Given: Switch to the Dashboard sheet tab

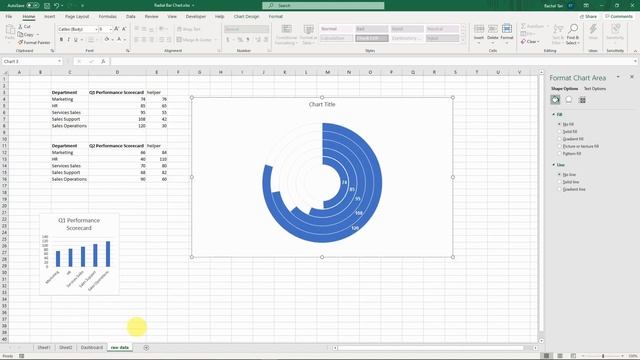Looking at the screenshot, I should coord(92,348).
